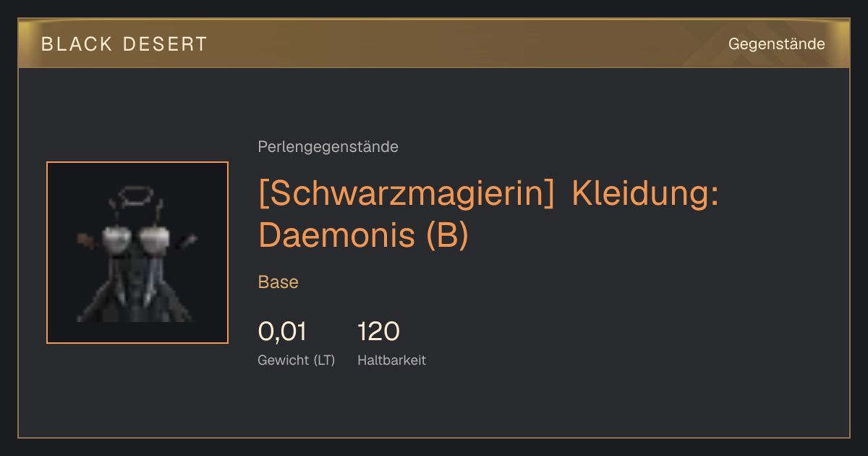Image resolution: width=868 pixels, height=456 pixels.
Task: Open the Gegenstände link in header
Action: point(776,44)
